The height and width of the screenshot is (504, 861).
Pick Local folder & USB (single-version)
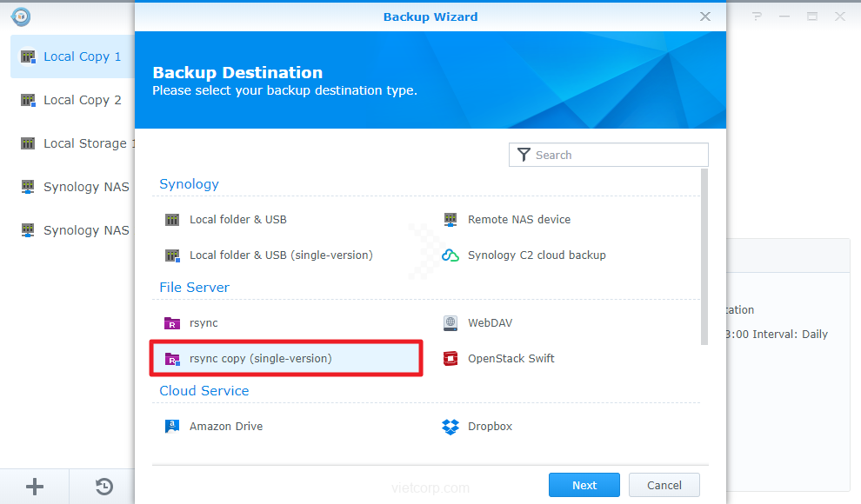click(x=280, y=255)
